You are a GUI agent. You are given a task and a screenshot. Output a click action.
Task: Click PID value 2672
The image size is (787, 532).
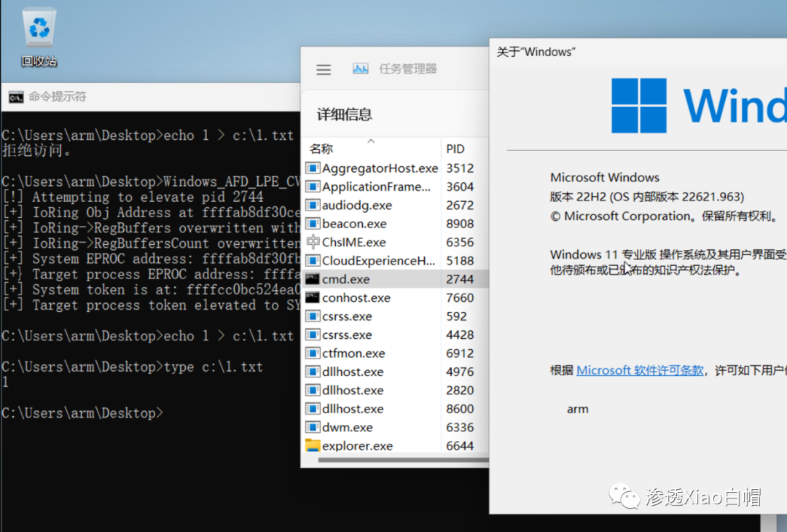tap(460, 206)
